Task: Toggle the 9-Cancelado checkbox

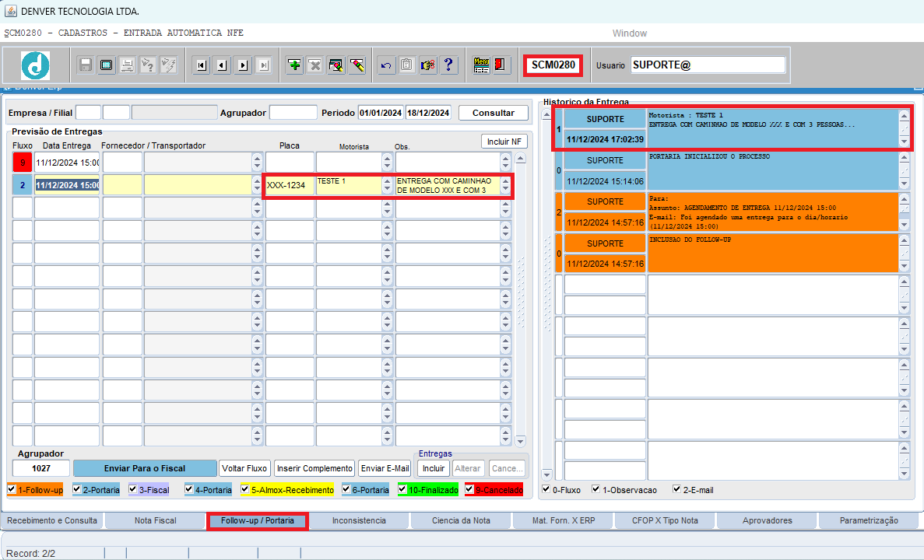Action: click(x=469, y=488)
